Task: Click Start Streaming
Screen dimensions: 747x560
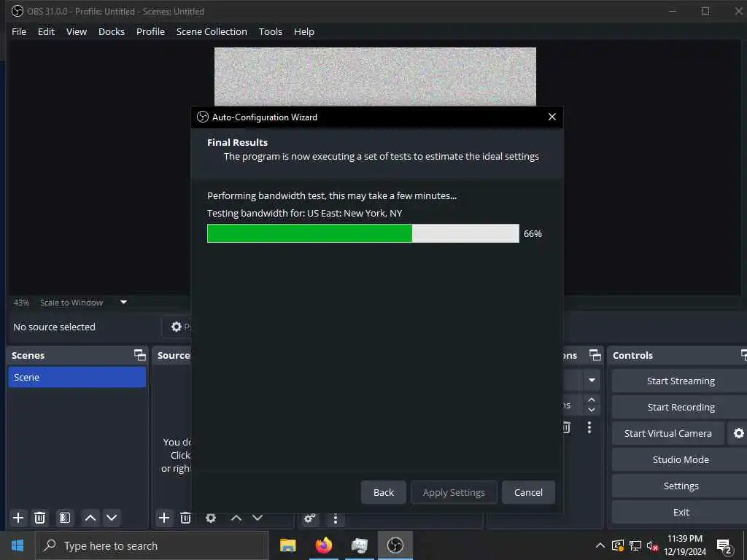Action: click(x=681, y=381)
